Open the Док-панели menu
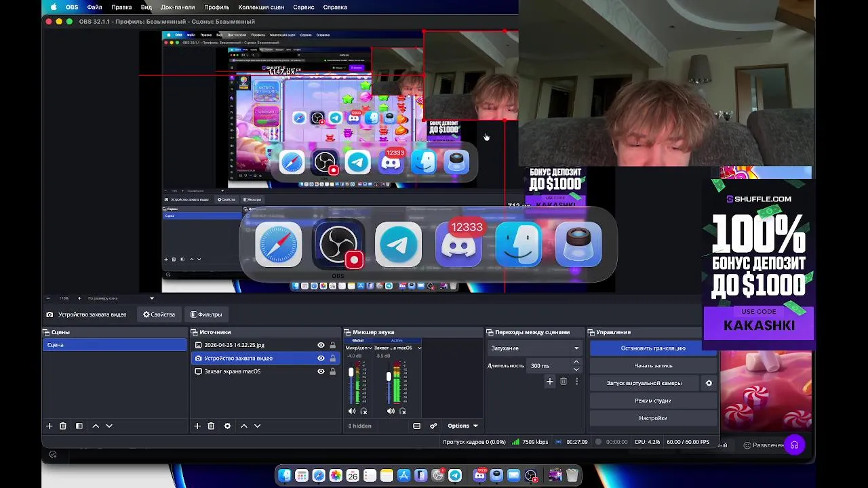This screenshot has width=868, height=488. [x=178, y=7]
